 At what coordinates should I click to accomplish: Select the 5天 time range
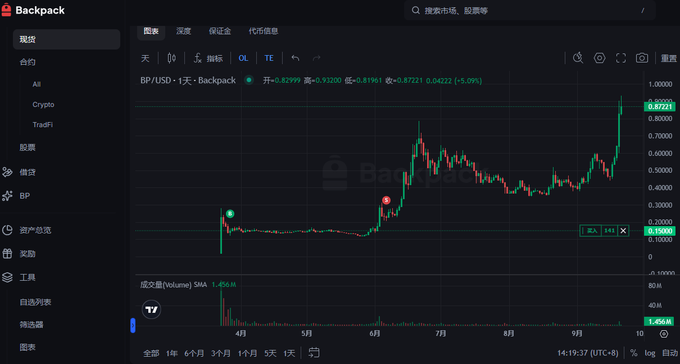270,354
